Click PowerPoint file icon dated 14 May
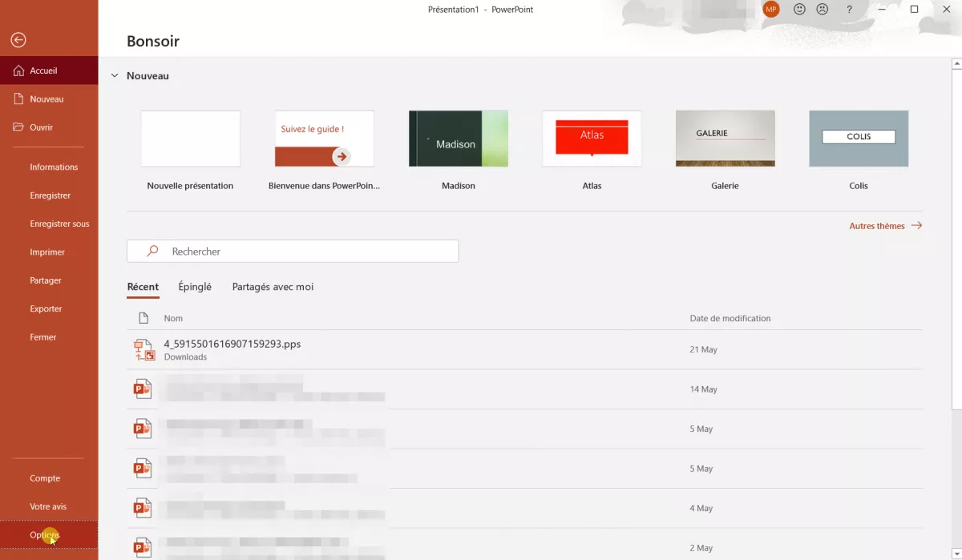Screen dimensions: 962x560 pyautogui.click(x=143, y=389)
